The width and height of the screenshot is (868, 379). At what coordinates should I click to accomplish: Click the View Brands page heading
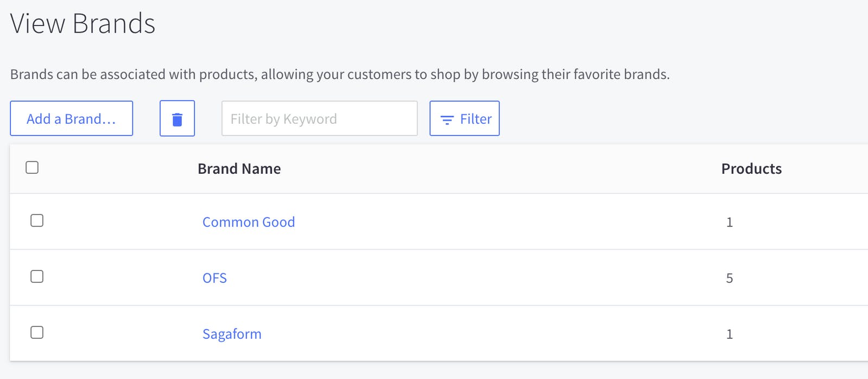coord(83,23)
